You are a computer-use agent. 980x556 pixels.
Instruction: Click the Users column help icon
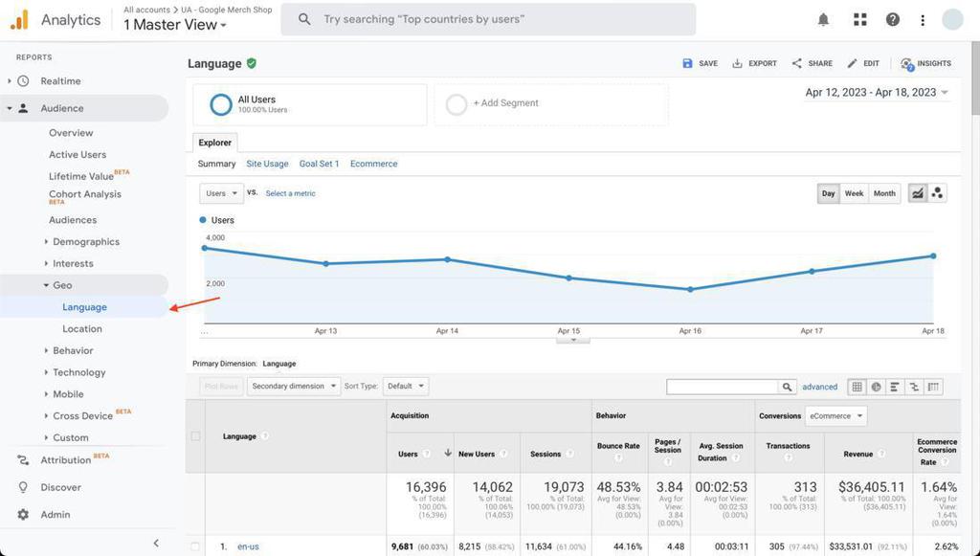click(x=427, y=455)
